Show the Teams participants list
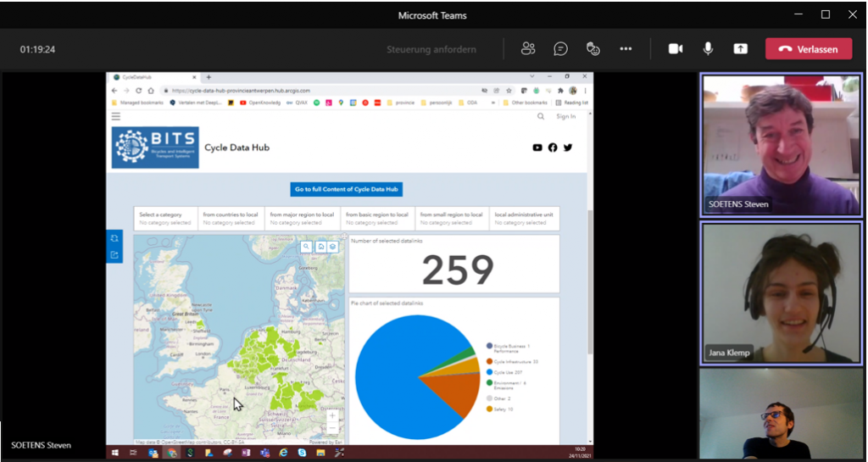This screenshot has height=462, width=868. [528, 48]
